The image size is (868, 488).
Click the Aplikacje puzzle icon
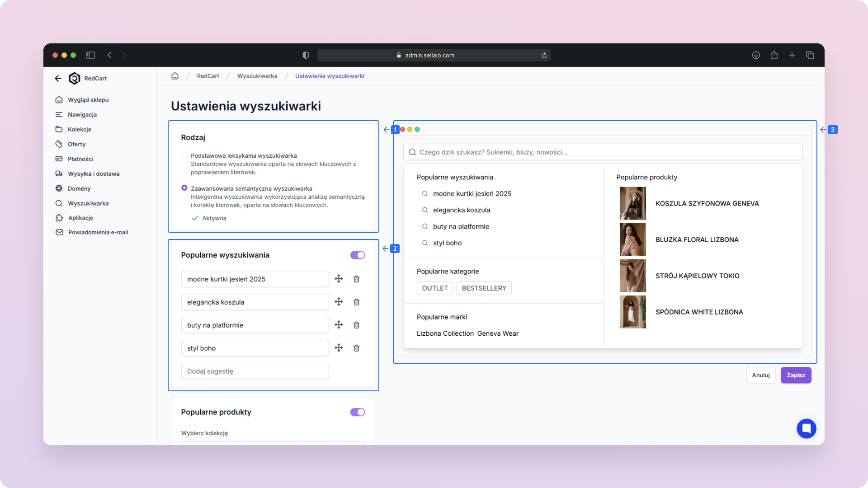59,218
